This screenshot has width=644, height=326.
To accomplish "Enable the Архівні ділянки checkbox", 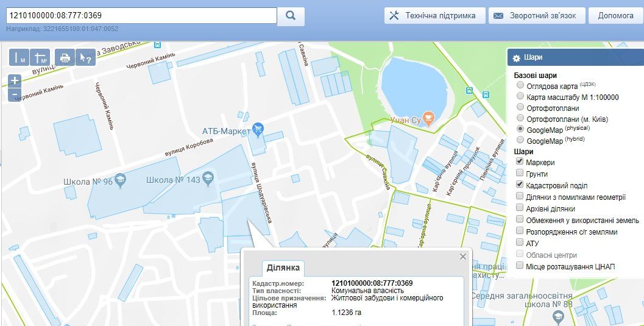I will pyautogui.click(x=520, y=208).
